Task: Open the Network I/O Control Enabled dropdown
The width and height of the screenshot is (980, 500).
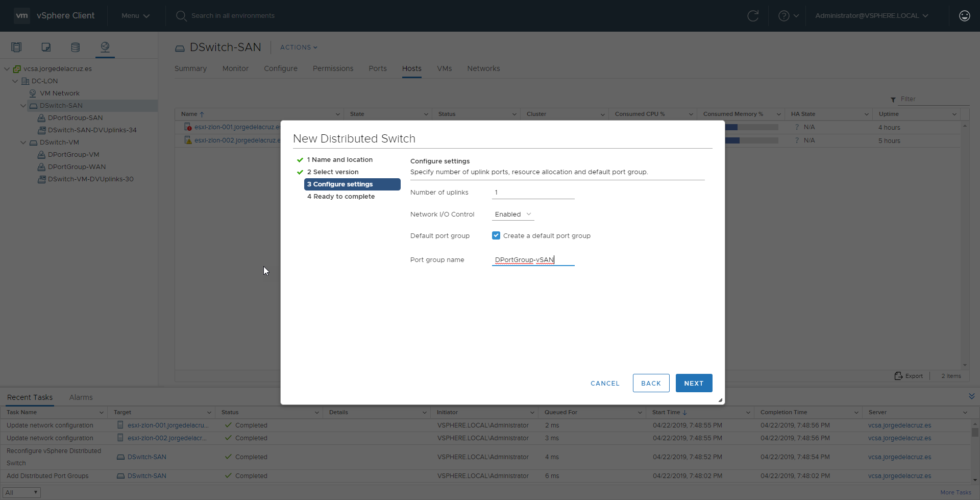Action: coord(513,215)
